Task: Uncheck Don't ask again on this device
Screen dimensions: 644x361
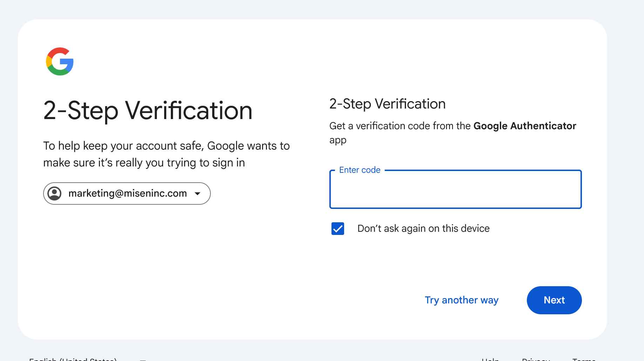Action: tap(338, 229)
